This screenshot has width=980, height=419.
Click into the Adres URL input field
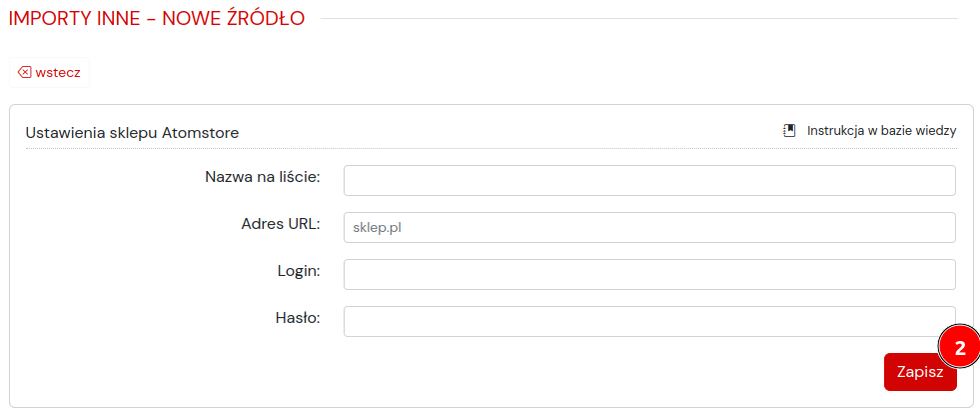click(649, 227)
